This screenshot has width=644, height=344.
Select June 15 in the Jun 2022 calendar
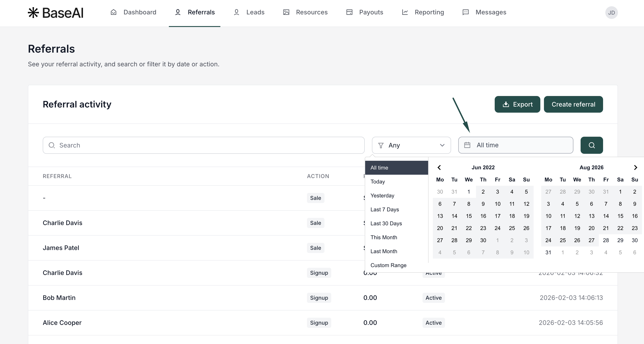tap(469, 216)
